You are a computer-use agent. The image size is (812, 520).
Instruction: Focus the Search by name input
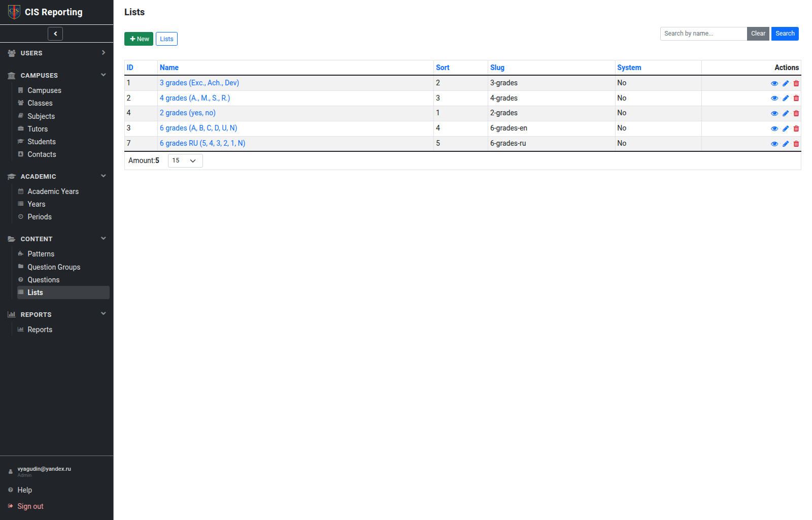(703, 34)
